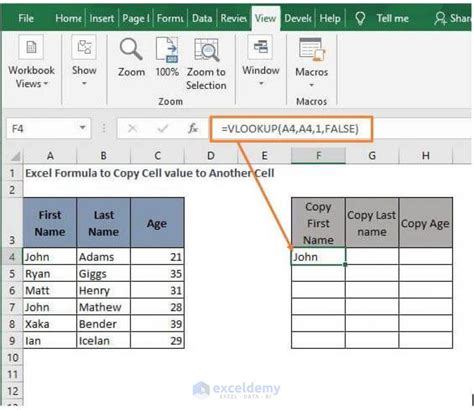
Task: Click the cell containing 'Xaka'
Action: pos(50,324)
